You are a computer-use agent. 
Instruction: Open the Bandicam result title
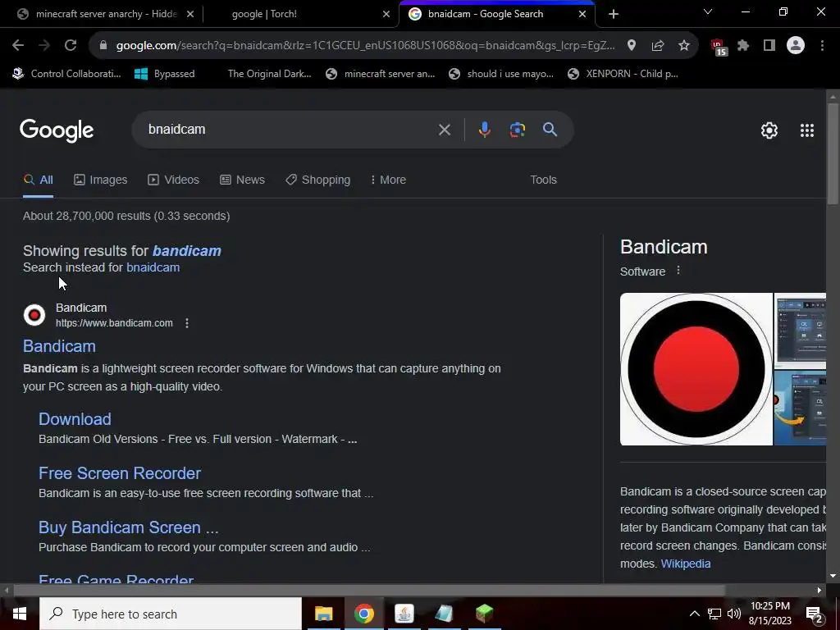pos(59,346)
